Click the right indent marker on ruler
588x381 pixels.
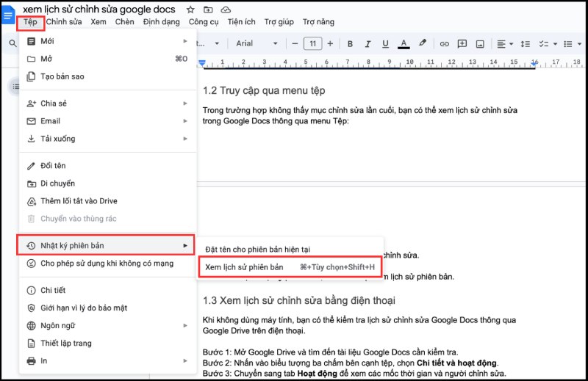534,63
